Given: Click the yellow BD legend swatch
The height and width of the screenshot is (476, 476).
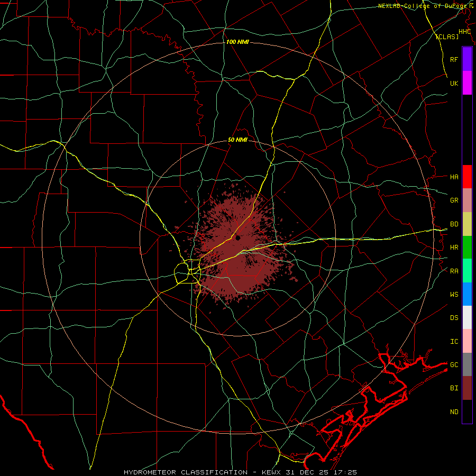Looking at the screenshot, I should [x=467, y=224].
